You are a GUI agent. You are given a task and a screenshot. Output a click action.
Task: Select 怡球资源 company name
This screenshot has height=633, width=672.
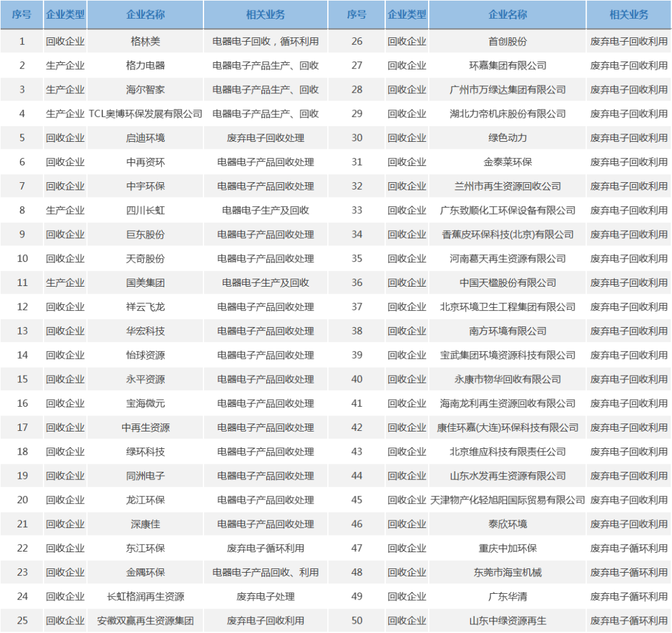(145, 355)
